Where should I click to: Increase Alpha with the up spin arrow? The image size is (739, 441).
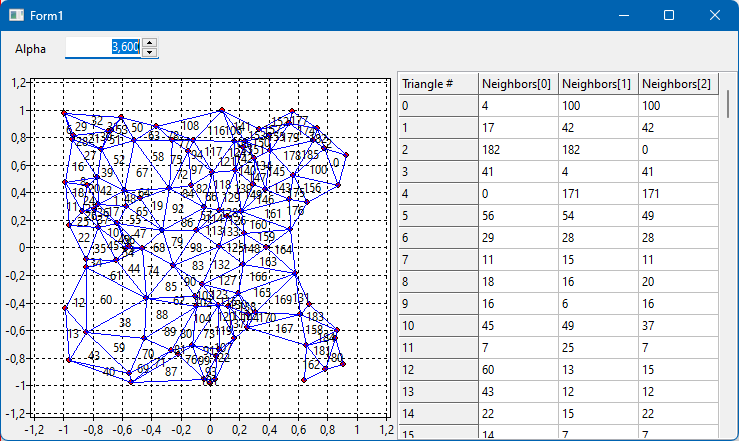[x=149, y=42]
